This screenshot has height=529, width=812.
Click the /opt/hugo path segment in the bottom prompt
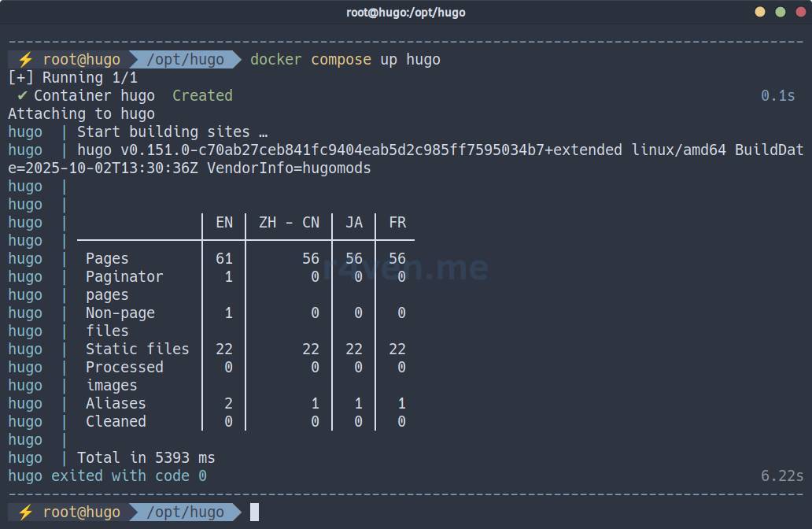pos(186,512)
